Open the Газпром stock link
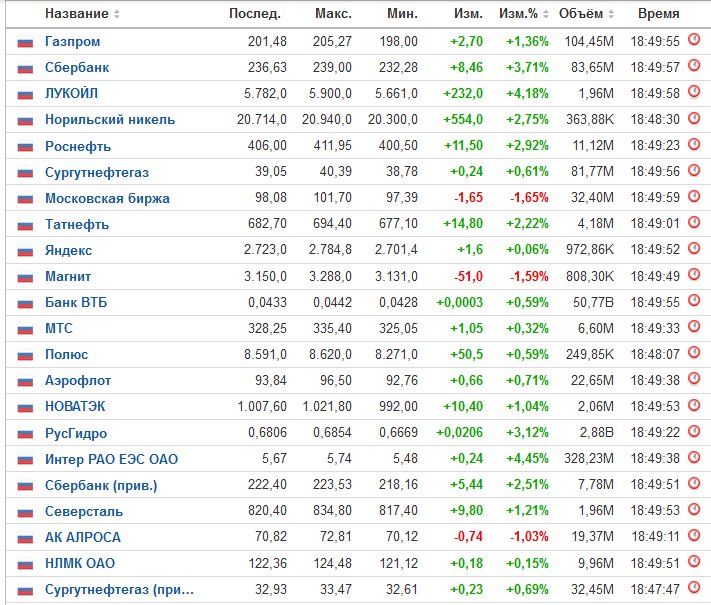 tap(73, 42)
